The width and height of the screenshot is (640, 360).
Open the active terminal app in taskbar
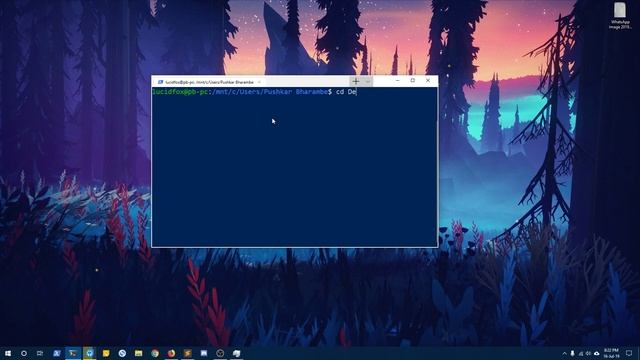pos(73,353)
